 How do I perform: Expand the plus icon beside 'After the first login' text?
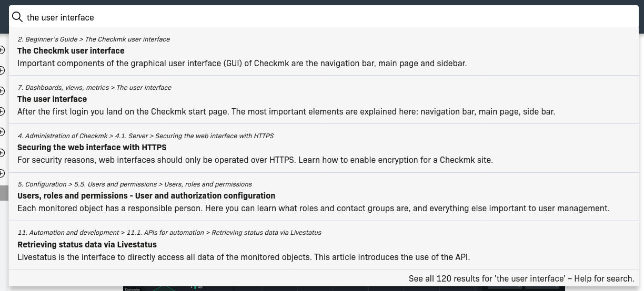[x=2, y=111]
